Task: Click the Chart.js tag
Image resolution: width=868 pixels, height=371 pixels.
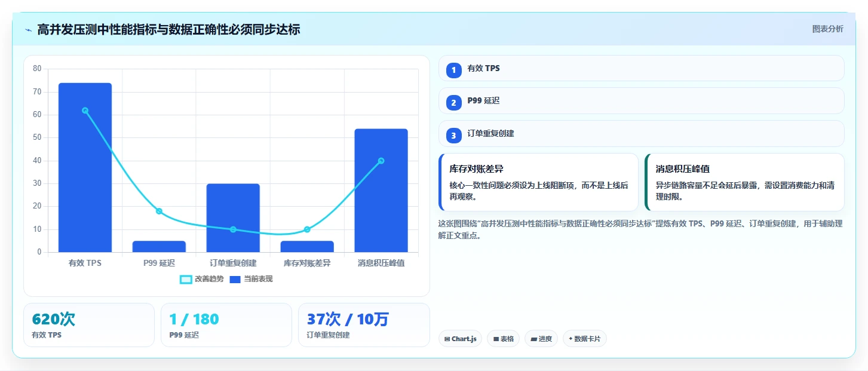Action: click(460, 339)
